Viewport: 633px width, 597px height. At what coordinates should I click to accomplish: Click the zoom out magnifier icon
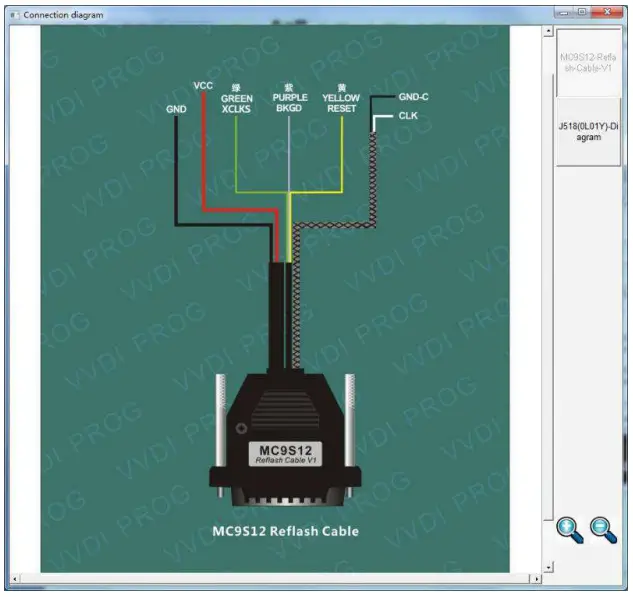click(x=603, y=530)
